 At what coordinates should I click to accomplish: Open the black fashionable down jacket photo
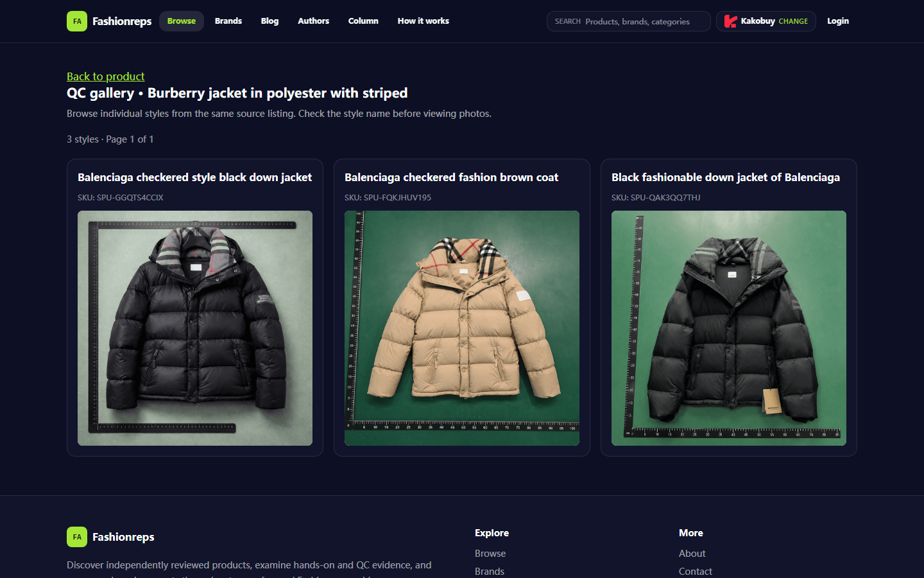(x=729, y=328)
